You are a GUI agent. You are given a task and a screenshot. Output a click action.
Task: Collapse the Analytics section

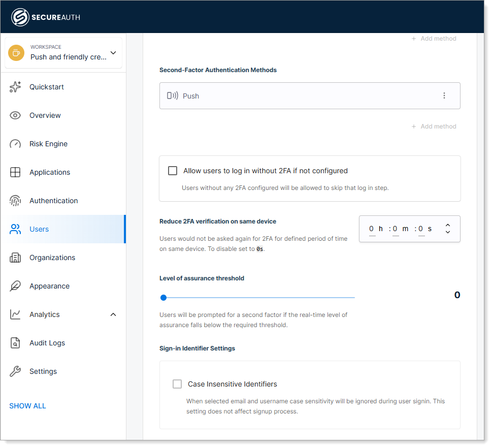[x=113, y=314]
